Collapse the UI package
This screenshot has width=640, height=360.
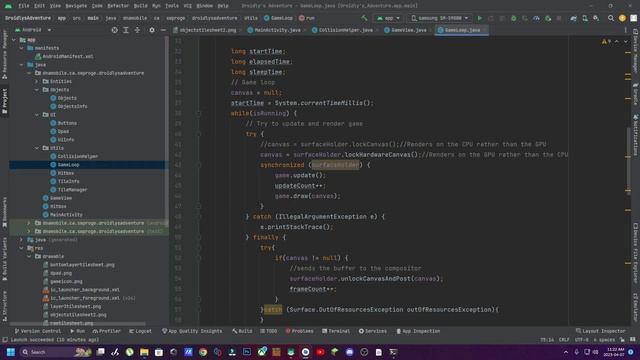click(37, 115)
